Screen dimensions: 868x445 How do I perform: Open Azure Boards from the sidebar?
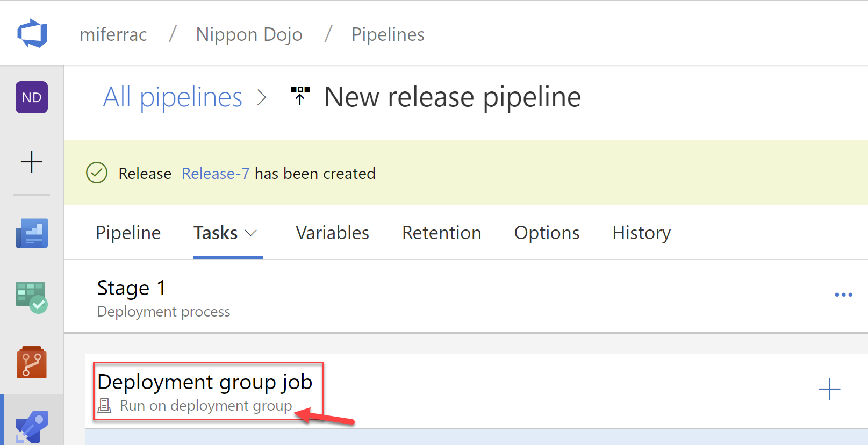coord(32,233)
